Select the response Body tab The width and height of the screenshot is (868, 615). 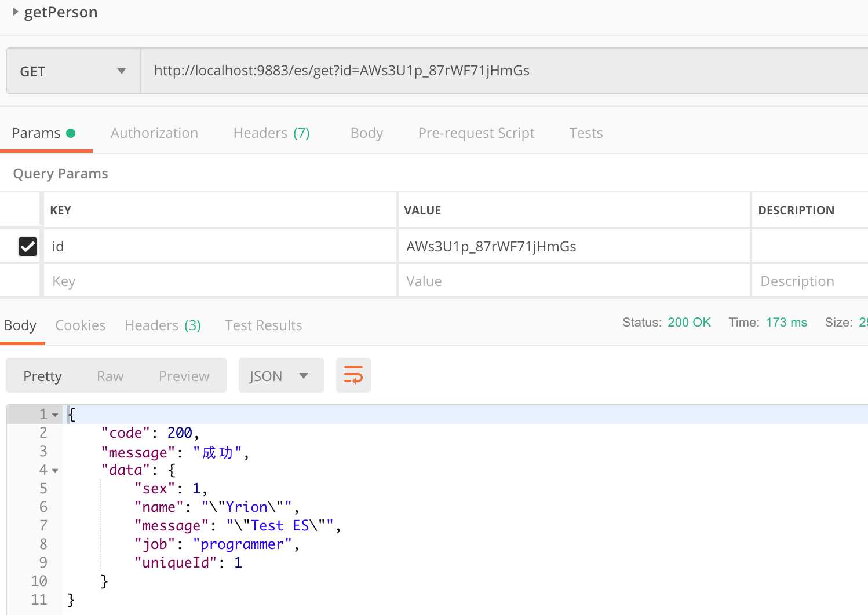click(20, 325)
